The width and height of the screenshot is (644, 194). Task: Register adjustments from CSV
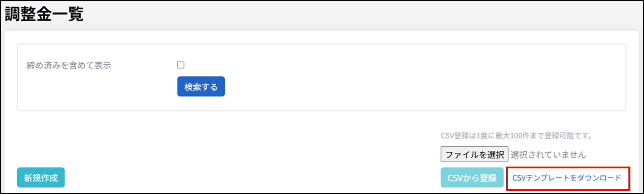pos(472,178)
